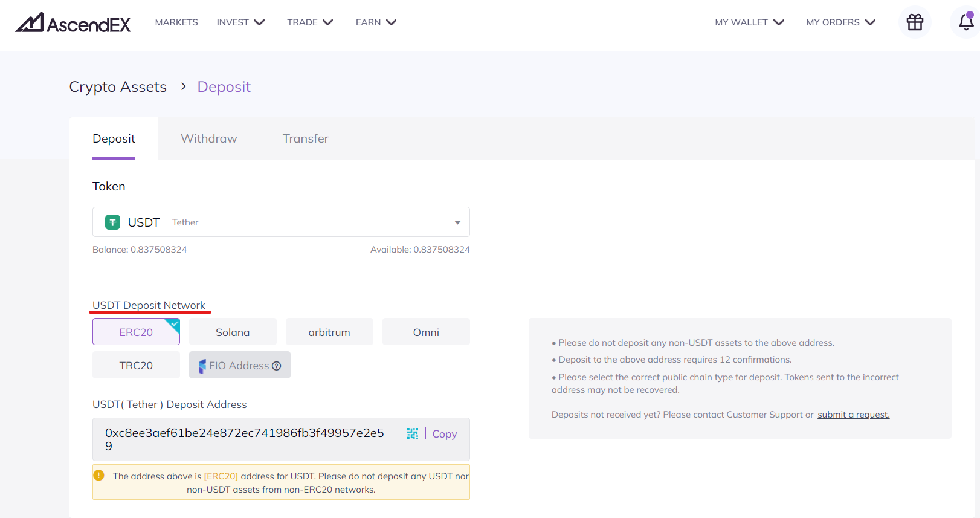Show the deposit address QR code
This screenshot has height=518, width=980.
[x=413, y=433]
